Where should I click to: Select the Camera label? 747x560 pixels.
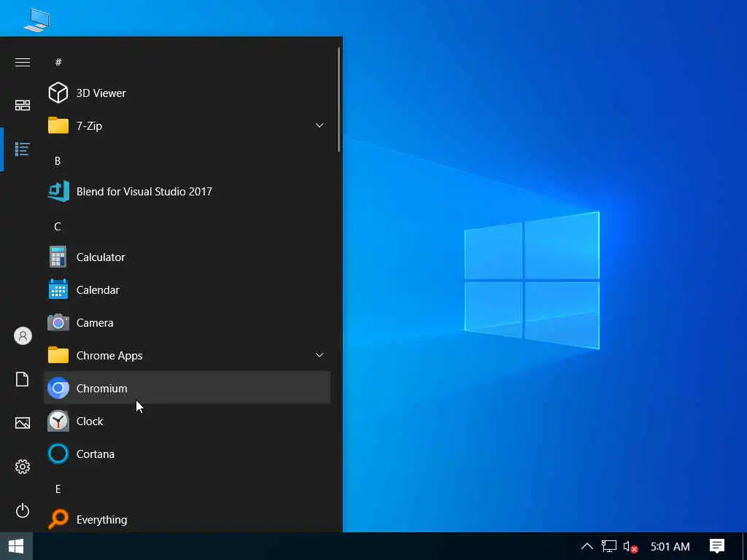95,323
